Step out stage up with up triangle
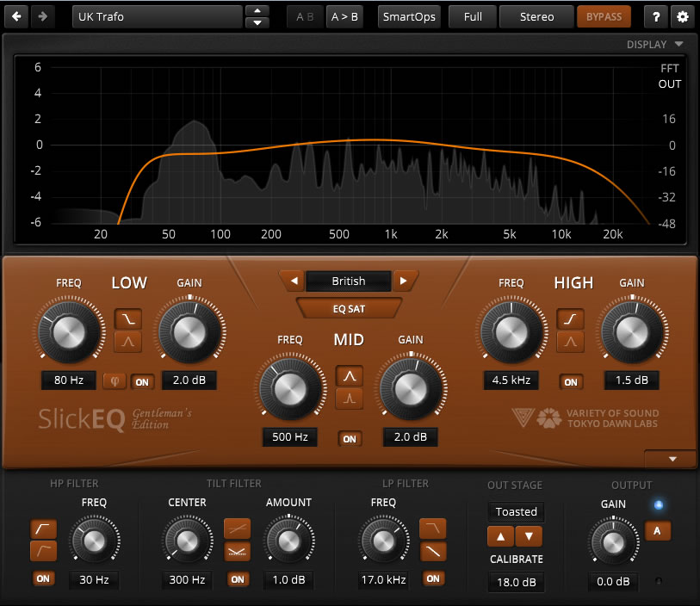This screenshot has height=606, width=700. [501, 536]
